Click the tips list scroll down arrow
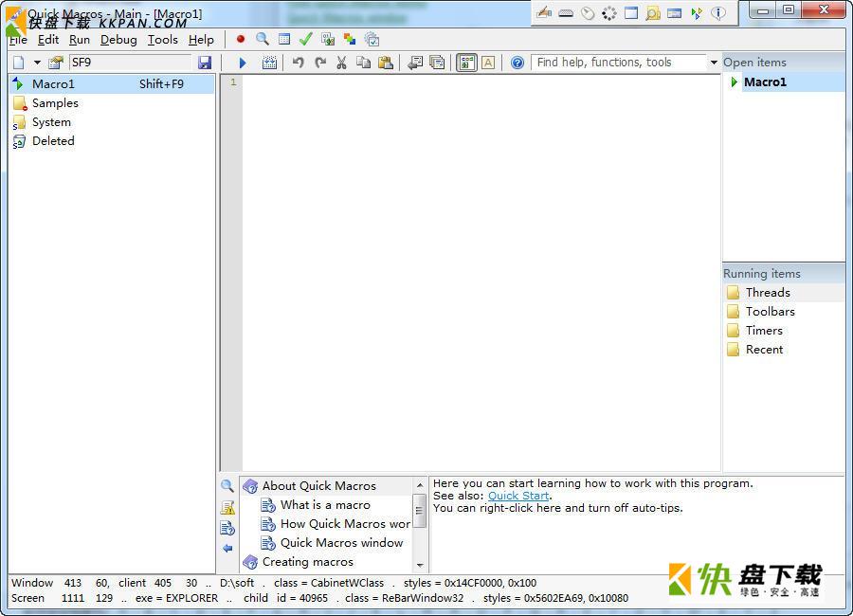 (x=420, y=566)
